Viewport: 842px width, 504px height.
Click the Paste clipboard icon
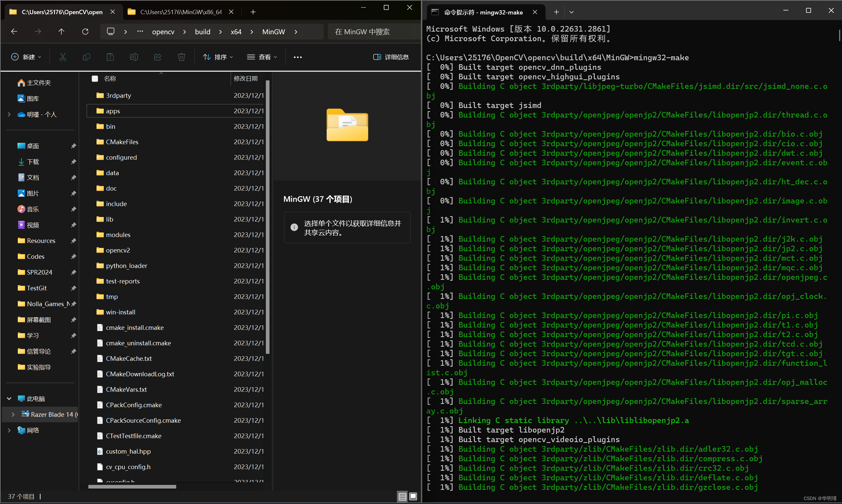[110, 57]
